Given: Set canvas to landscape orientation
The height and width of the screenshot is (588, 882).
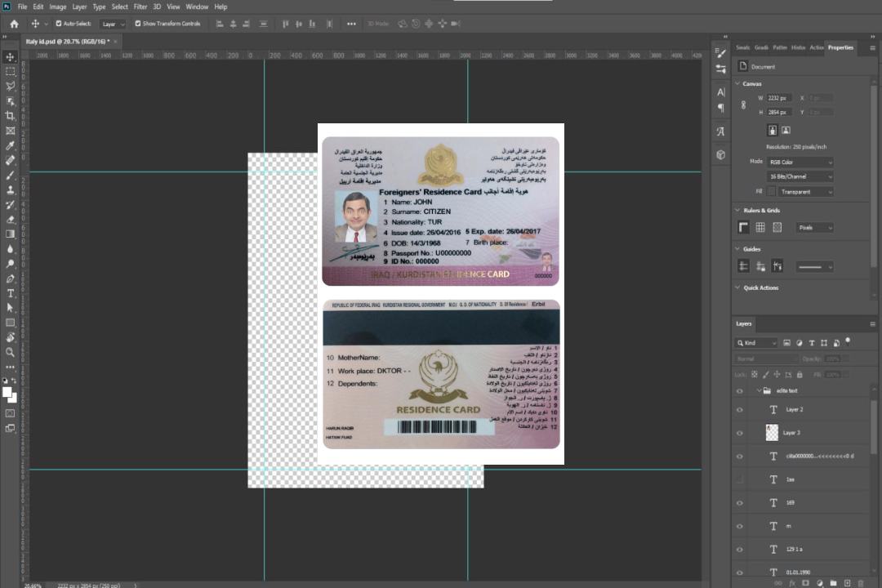Looking at the screenshot, I should tap(786, 131).
